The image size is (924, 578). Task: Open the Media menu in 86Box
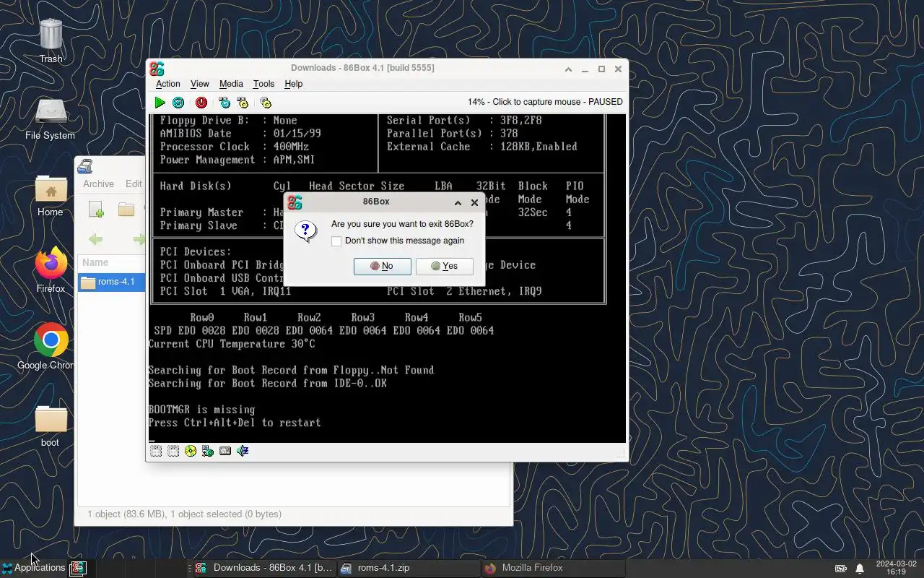(231, 84)
